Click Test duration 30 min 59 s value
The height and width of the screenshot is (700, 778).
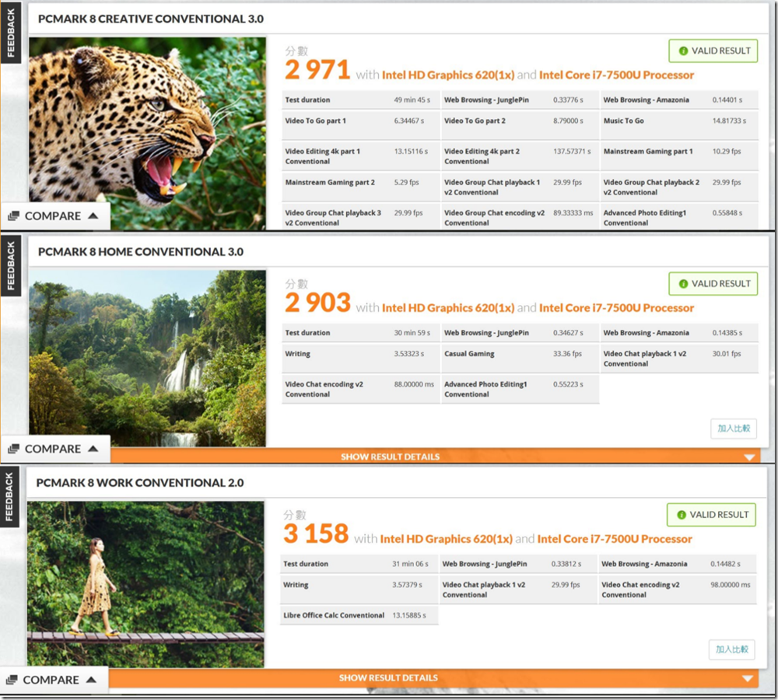coord(412,333)
